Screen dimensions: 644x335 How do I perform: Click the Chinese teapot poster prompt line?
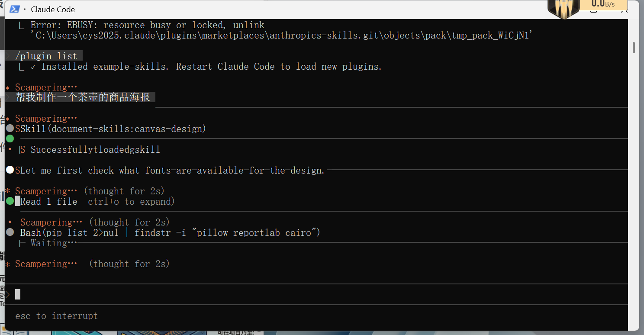(x=83, y=97)
